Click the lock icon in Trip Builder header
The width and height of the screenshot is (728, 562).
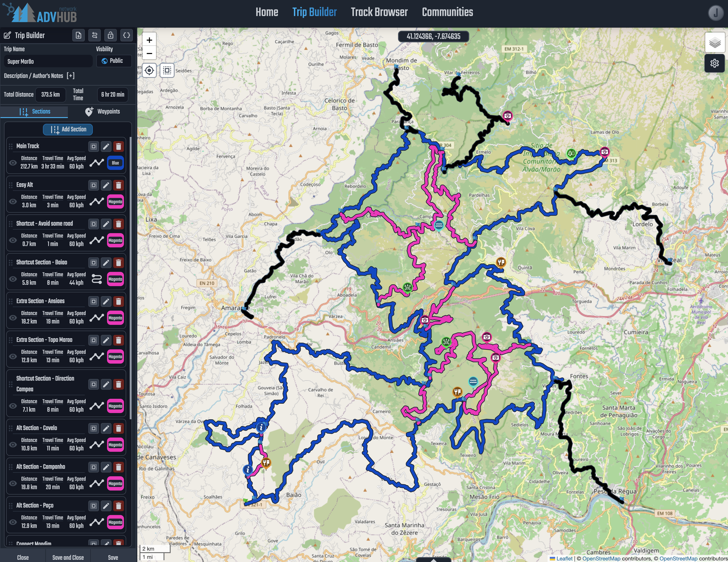(110, 35)
